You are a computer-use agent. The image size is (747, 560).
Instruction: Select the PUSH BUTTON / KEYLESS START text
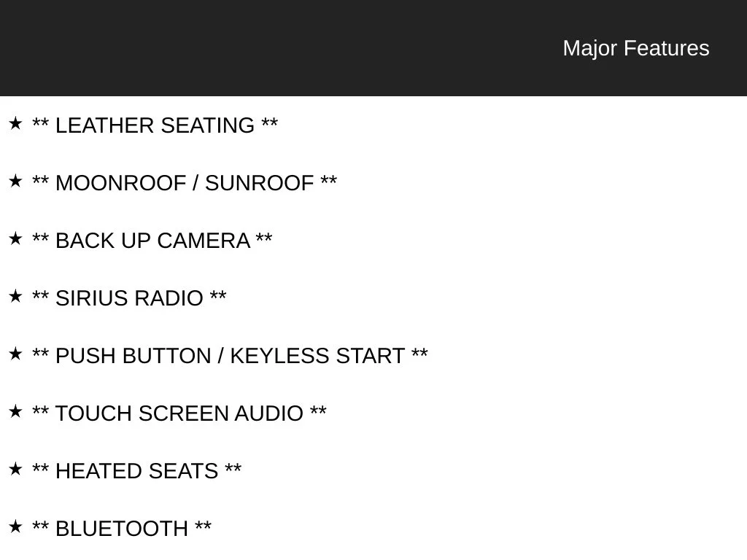230,356
